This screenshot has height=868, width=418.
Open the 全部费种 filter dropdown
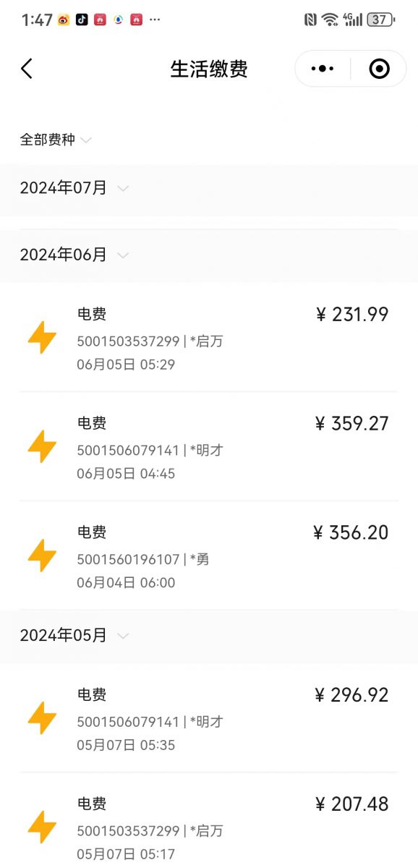click(x=56, y=140)
